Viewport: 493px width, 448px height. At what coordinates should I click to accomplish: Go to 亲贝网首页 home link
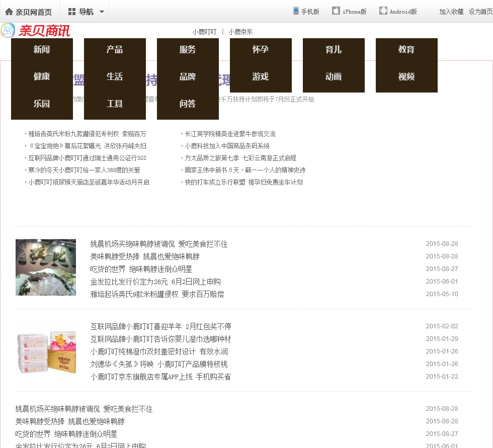pyautogui.click(x=34, y=12)
